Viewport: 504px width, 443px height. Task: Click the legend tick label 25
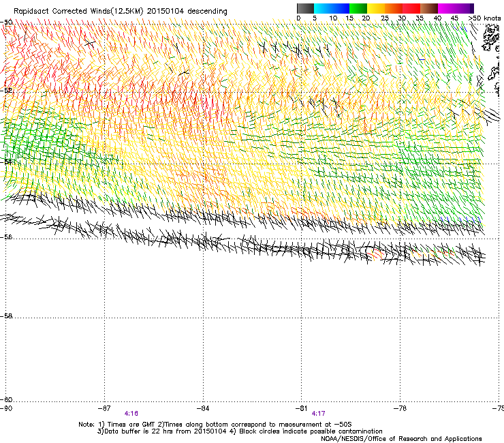tap(384, 18)
